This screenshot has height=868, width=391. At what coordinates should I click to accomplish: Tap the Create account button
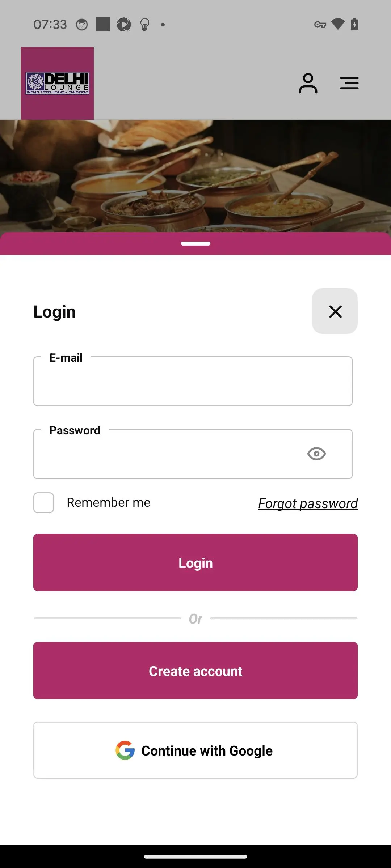click(x=195, y=671)
